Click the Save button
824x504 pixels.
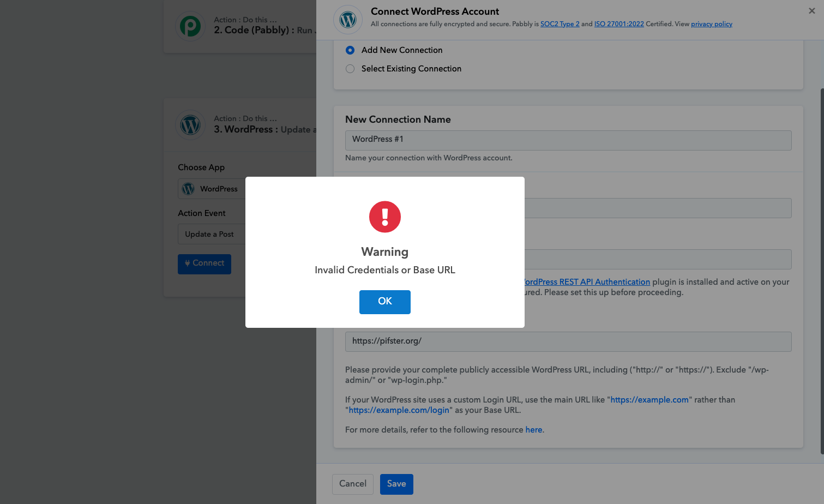[396, 484]
